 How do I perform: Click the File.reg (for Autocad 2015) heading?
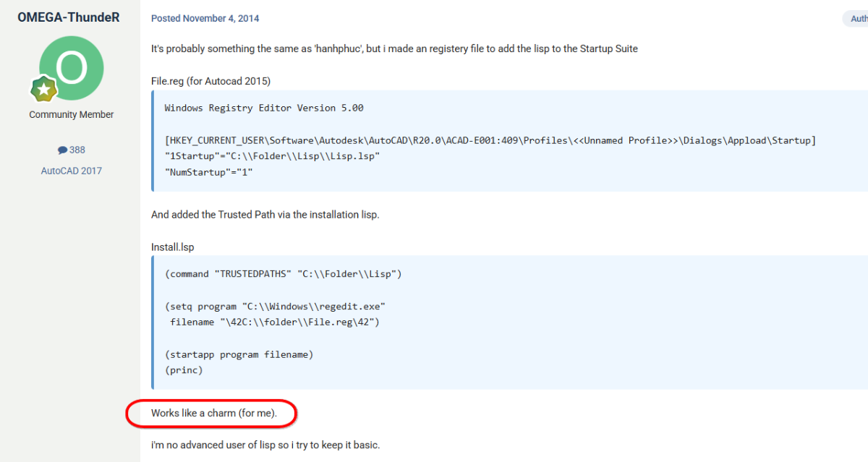210,81
